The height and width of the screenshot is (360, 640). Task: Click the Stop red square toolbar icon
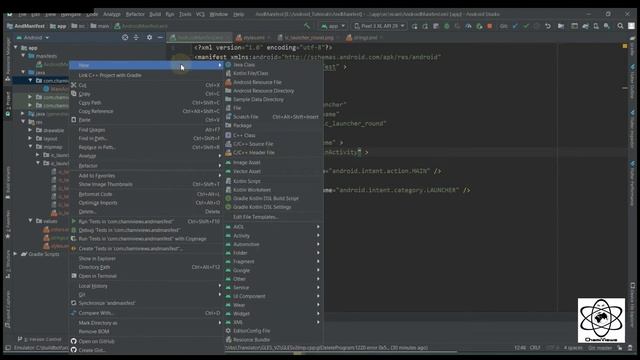(x=490, y=26)
